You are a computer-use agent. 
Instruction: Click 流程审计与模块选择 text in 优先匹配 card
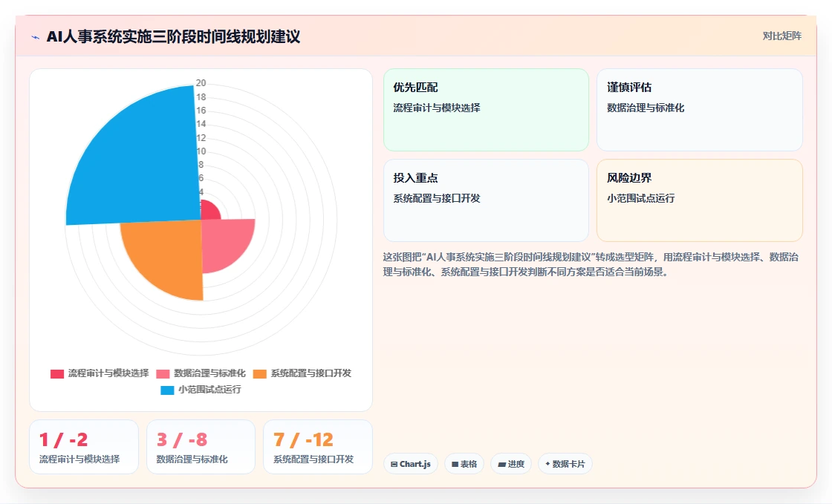tap(437, 108)
